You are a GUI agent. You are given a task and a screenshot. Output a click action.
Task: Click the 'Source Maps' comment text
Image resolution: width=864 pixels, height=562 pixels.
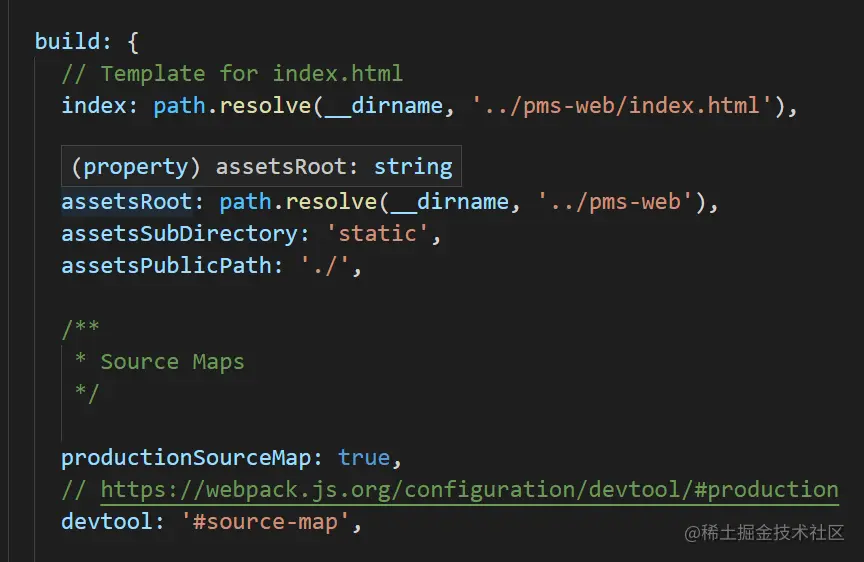point(172,362)
